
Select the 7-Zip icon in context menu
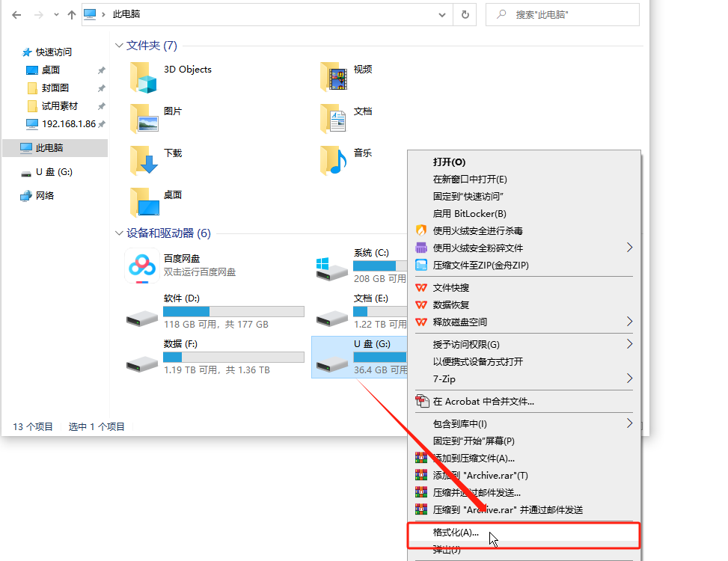[x=422, y=379]
